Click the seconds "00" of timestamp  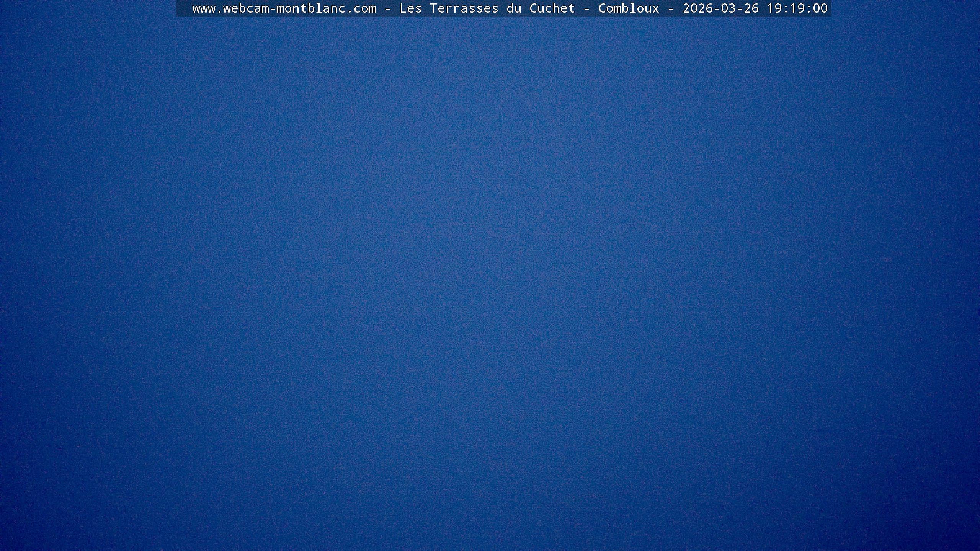click(820, 8)
